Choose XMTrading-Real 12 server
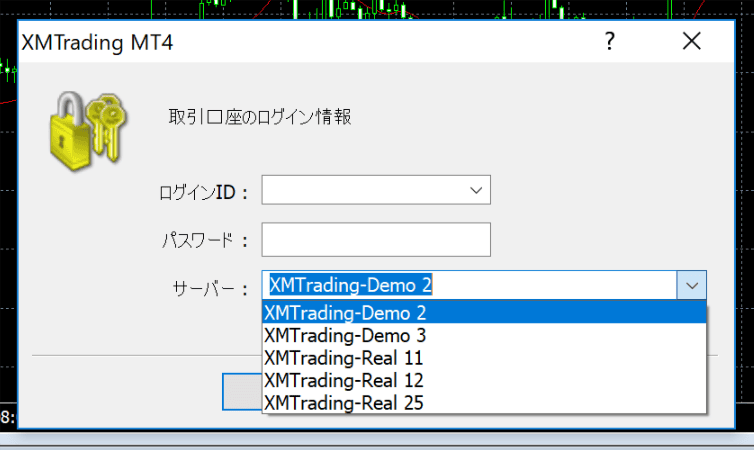The width and height of the screenshot is (754, 450). (484, 381)
